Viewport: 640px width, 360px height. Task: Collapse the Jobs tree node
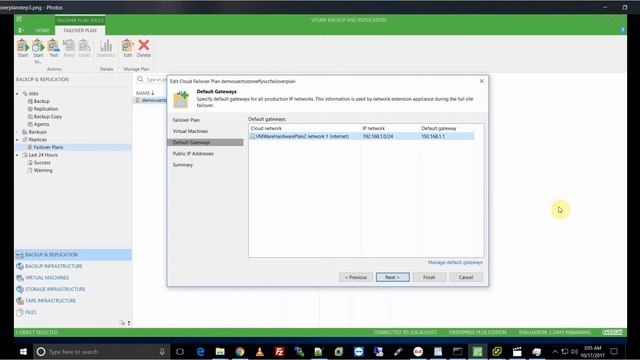(x=18, y=93)
